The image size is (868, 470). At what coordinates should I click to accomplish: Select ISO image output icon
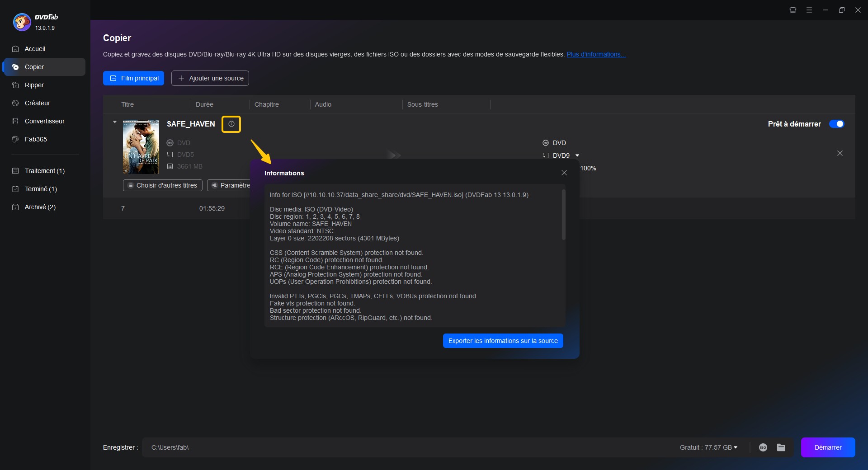[x=763, y=447]
